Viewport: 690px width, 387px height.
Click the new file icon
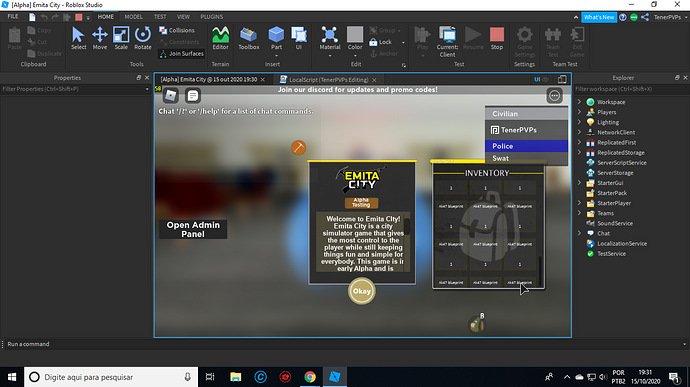pyautogui.click(x=32, y=17)
